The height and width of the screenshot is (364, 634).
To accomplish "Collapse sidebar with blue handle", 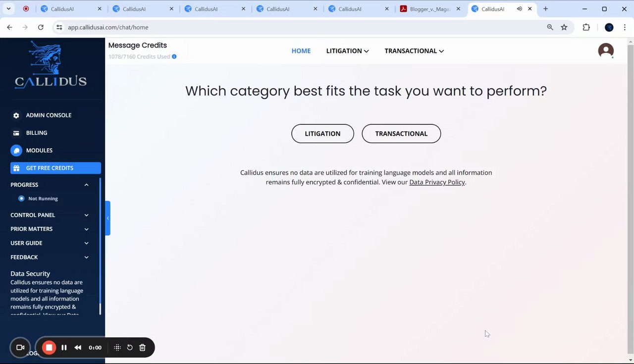I will [107, 218].
